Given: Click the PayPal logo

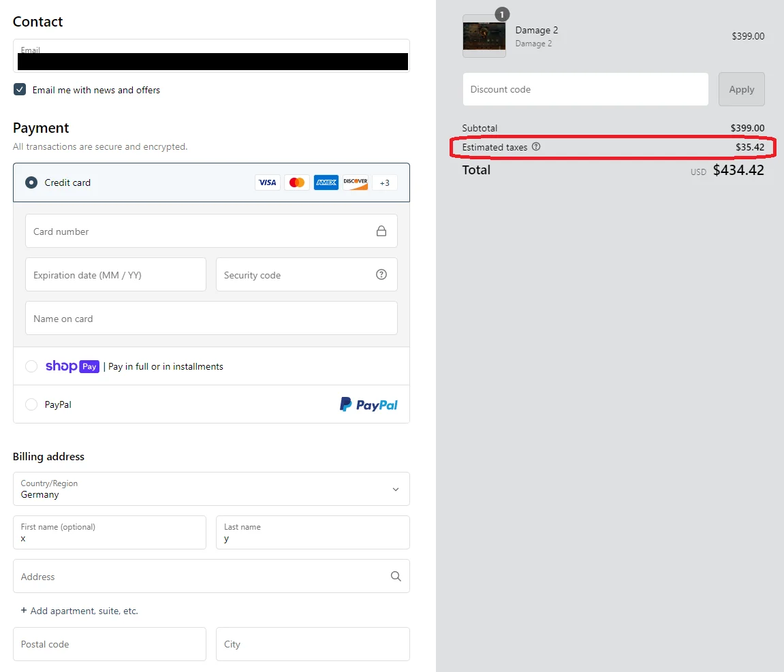Looking at the screenshot, I should 369,404.
